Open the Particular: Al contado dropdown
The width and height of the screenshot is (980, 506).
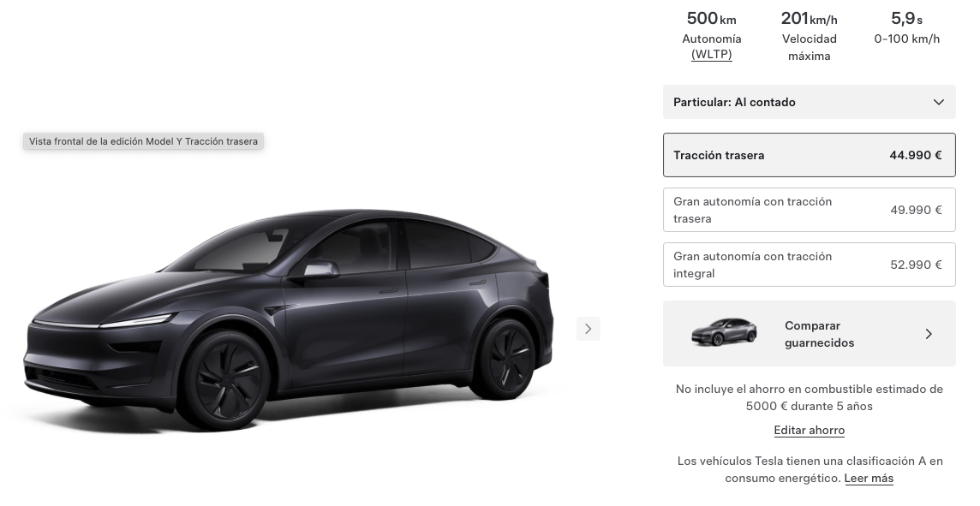(x=810, y=102)
